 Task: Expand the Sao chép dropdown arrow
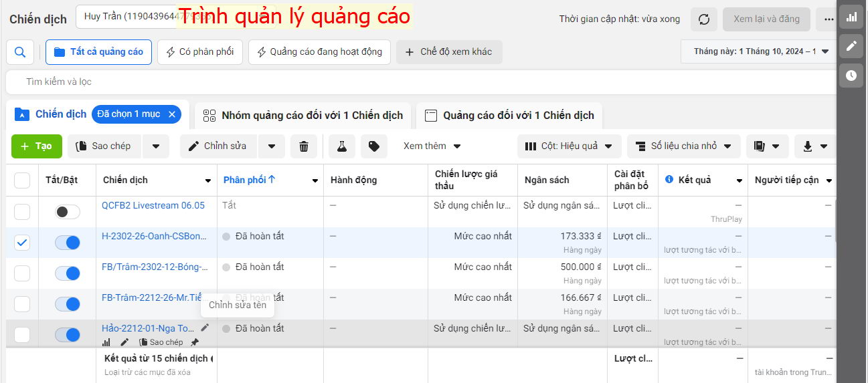pos(156,146)
